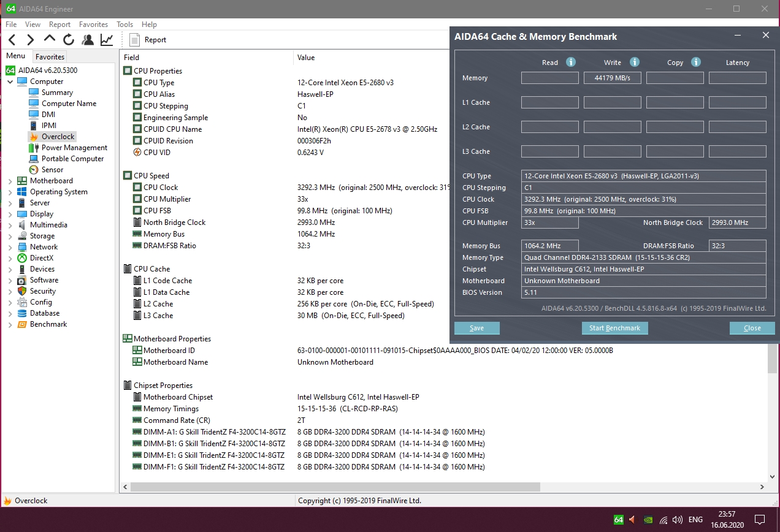
Task: Click the Copy info icon in benchmark
Action: pos(696,62)
